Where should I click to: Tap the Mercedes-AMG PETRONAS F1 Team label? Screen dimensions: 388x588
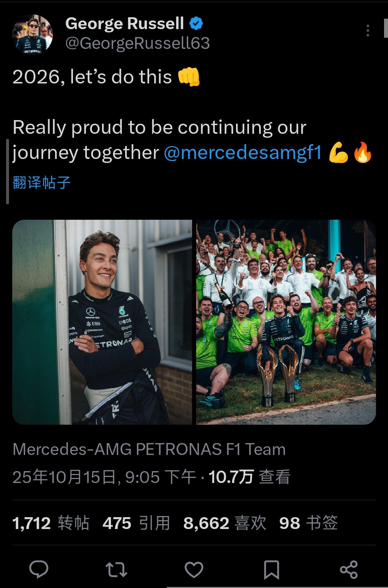pyautogui.click(x=149, y=449)
